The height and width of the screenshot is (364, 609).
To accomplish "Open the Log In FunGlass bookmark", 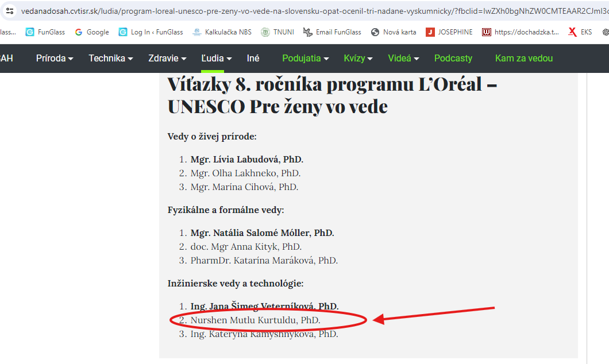I will (x=151, y=32).
